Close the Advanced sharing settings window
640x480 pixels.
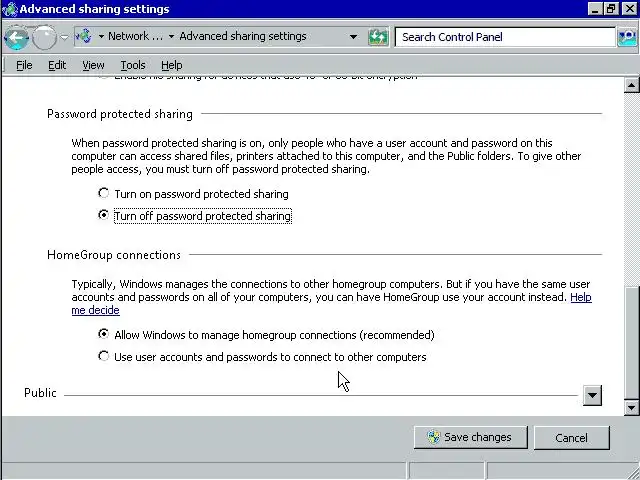click(x=630, y=9)
